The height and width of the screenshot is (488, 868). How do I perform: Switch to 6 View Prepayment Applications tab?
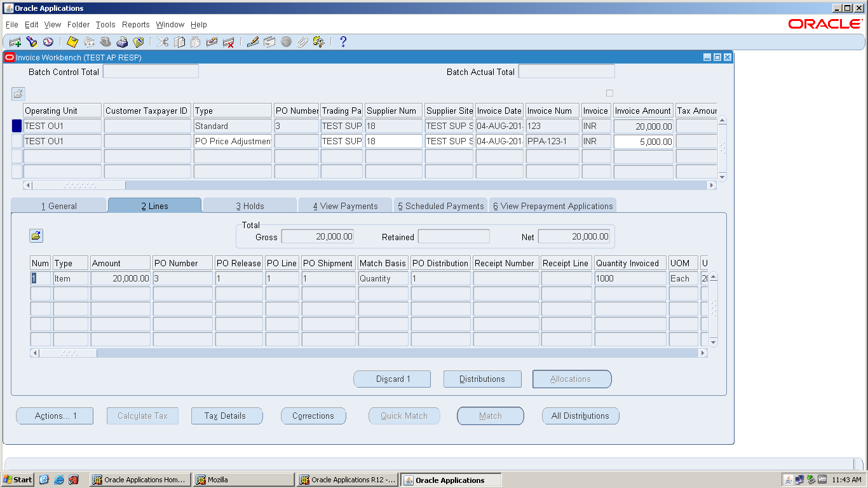[553, 206]
